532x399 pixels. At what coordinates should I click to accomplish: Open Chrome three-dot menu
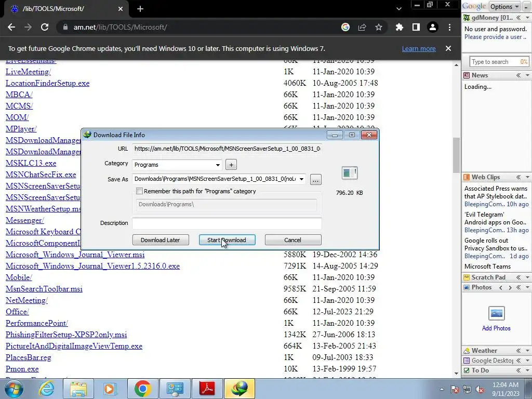(449, 27)
